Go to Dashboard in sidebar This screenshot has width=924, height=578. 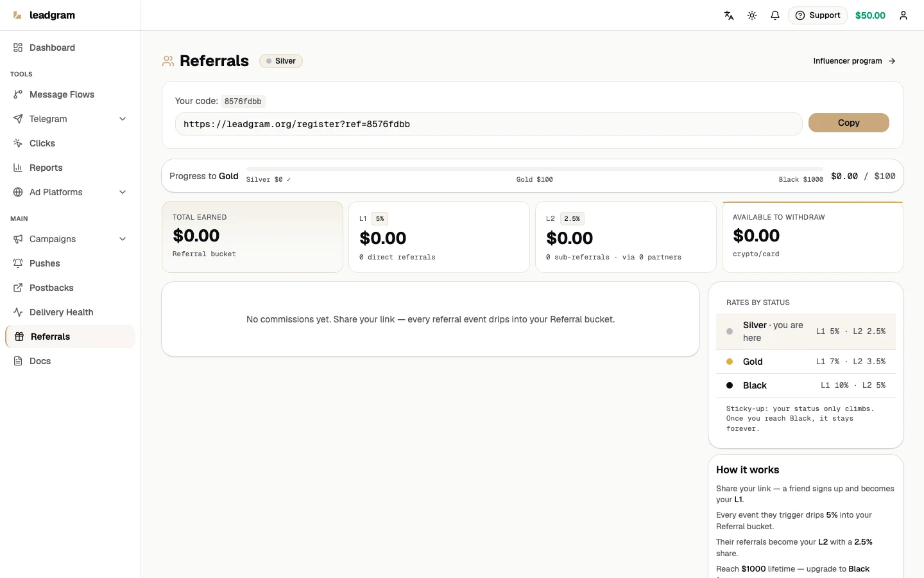70,48
